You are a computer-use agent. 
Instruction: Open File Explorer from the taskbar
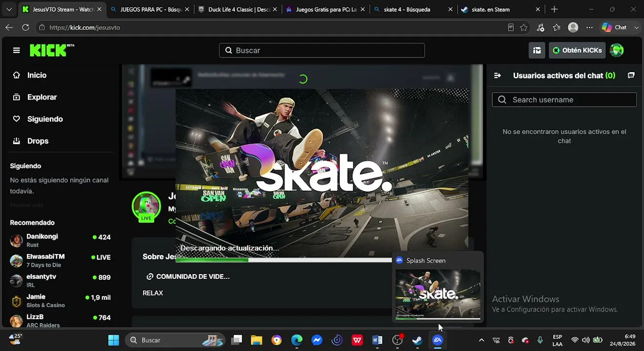257,340
